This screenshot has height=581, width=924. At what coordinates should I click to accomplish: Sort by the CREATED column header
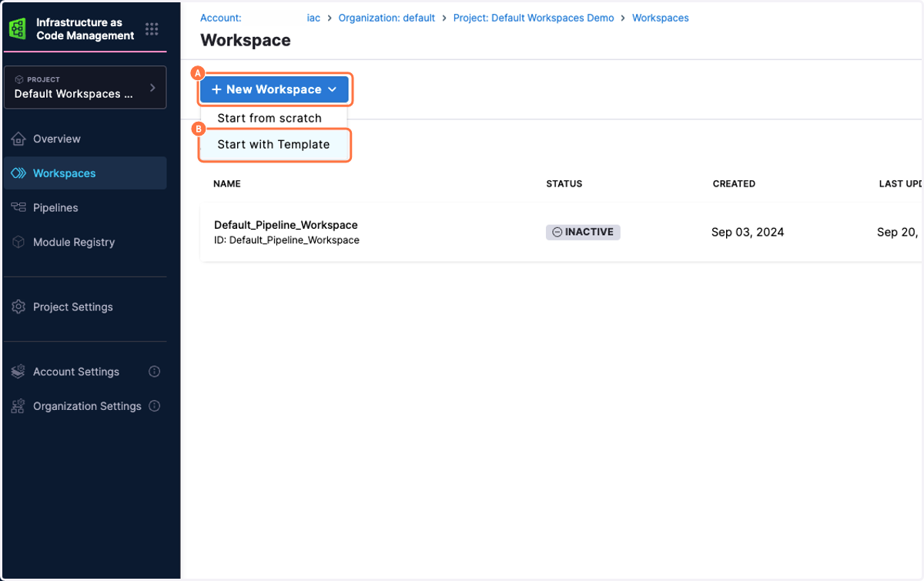point(734,184)
